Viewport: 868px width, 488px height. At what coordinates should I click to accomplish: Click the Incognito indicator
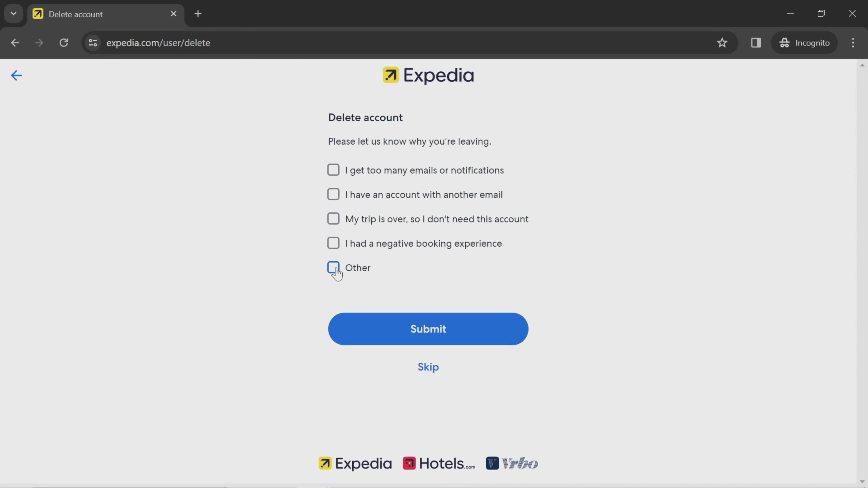[804, 43]
